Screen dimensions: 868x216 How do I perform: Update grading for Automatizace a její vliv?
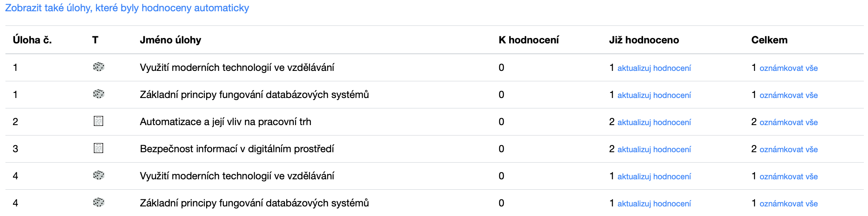point(654,122)
